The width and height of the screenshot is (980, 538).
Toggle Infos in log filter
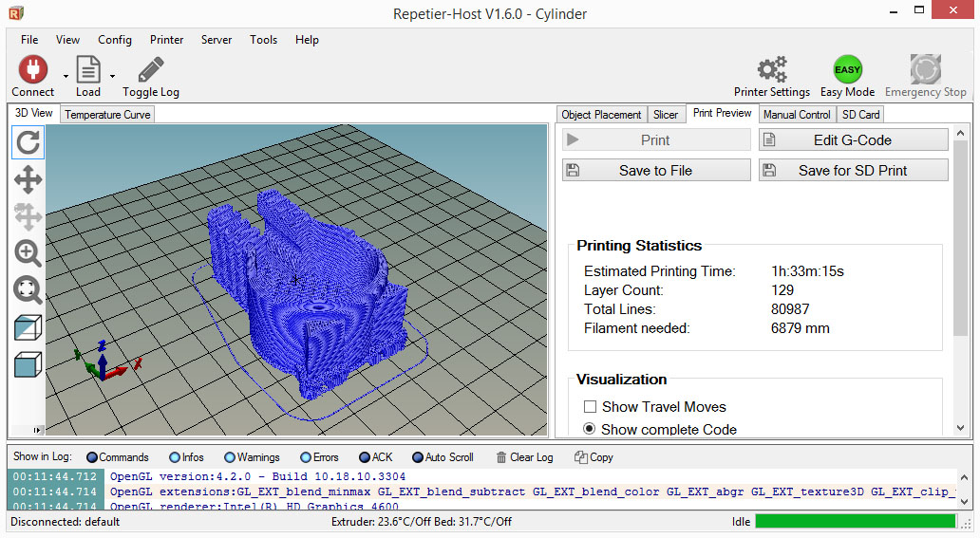(x=186, y=457)
